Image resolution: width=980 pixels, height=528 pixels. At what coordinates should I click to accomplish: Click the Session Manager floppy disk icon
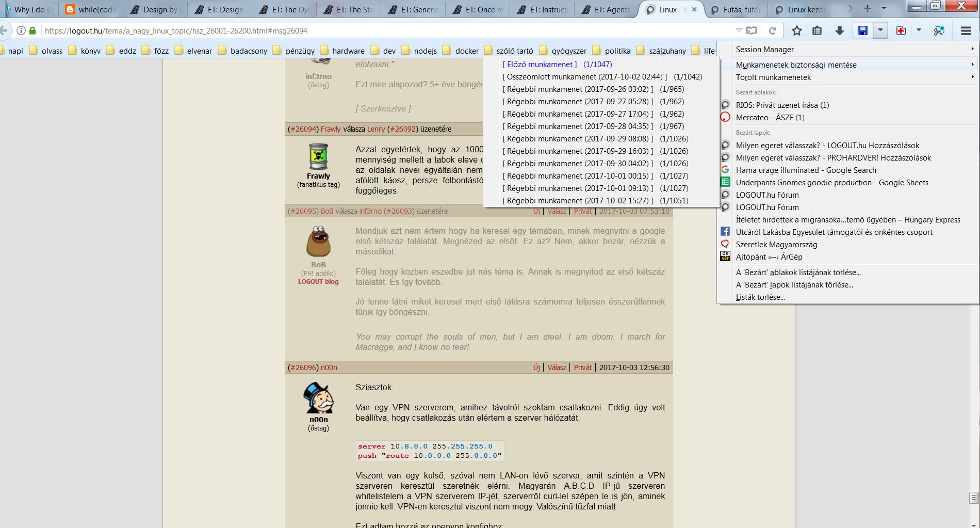click(x=862, y=31)
